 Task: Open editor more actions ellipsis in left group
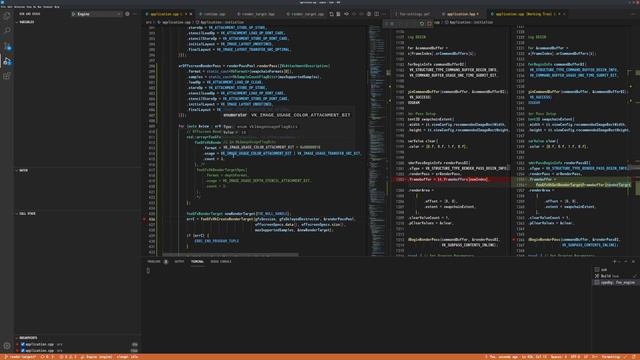384,14
